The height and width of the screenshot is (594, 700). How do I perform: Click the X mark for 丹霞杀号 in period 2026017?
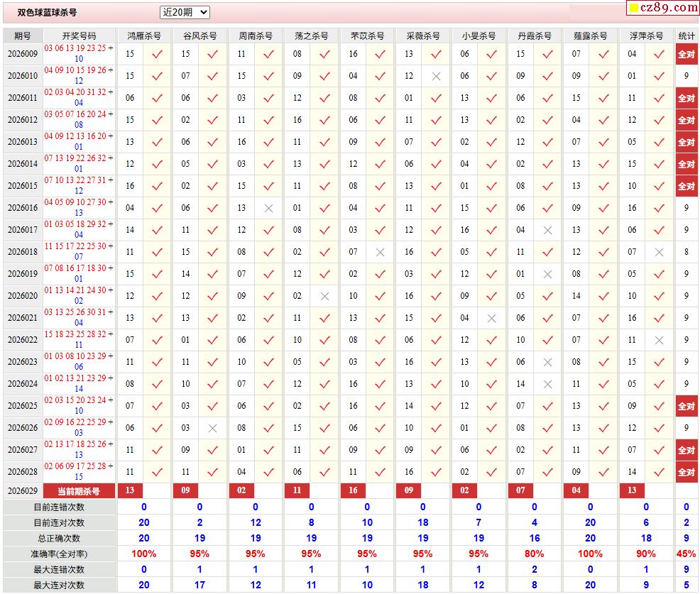click(547, 230)
